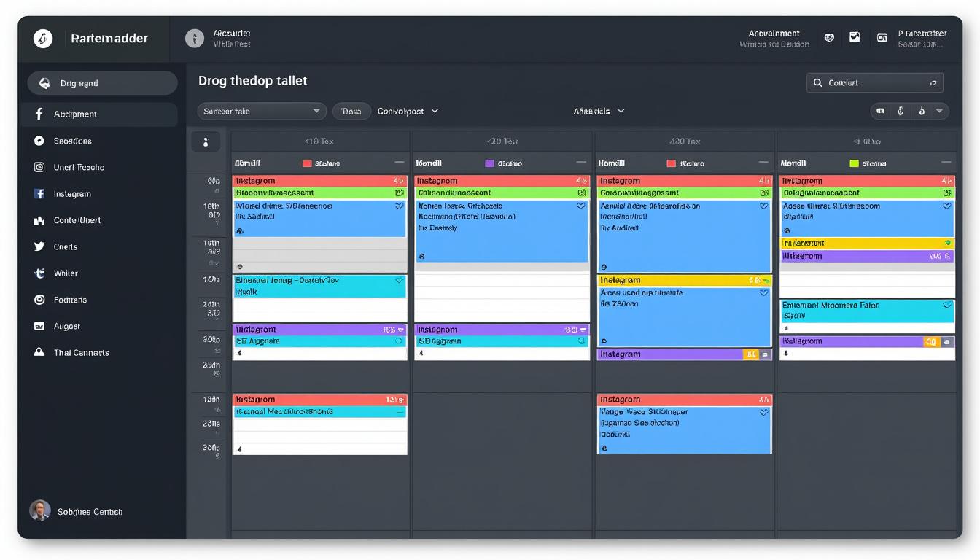Screen dimensions: 980x560
Task: Click the Facebook icon beside Adtipment
Action: click(x=39, y=114)
